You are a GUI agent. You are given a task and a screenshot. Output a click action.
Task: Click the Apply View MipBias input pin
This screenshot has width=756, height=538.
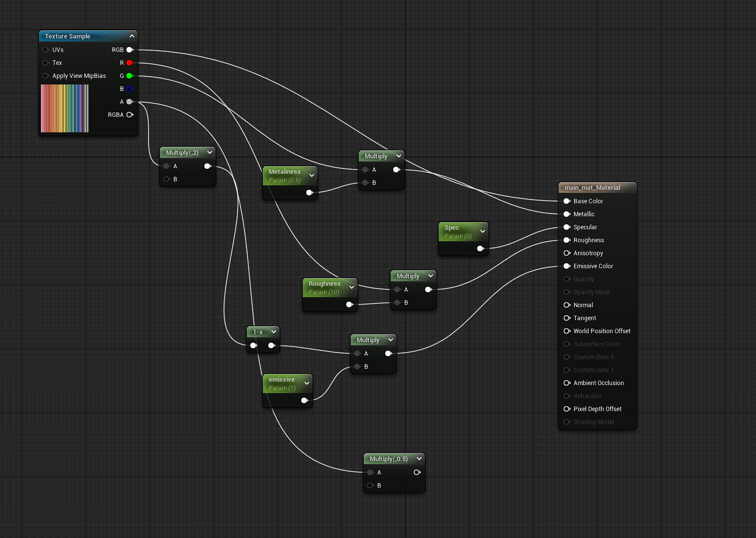(45, 76)
